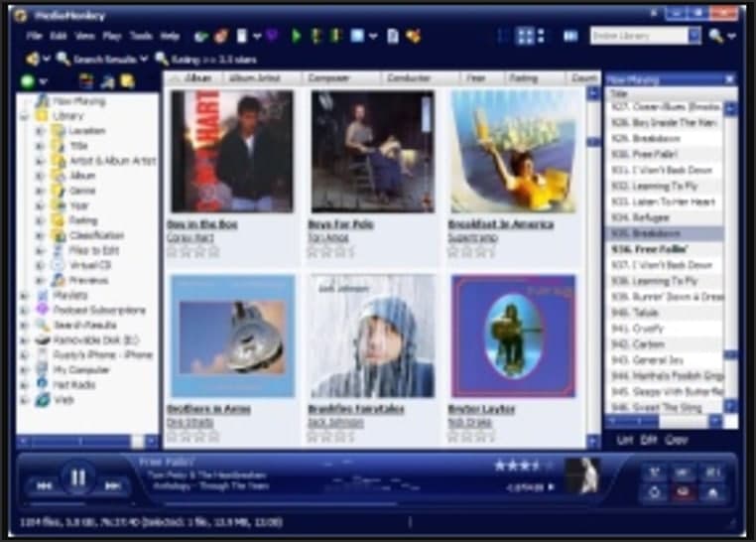Click the Edit button below Now Playing
Image resolution: width=756 pixels, height=542 pixels.
[x=649, y=440]
